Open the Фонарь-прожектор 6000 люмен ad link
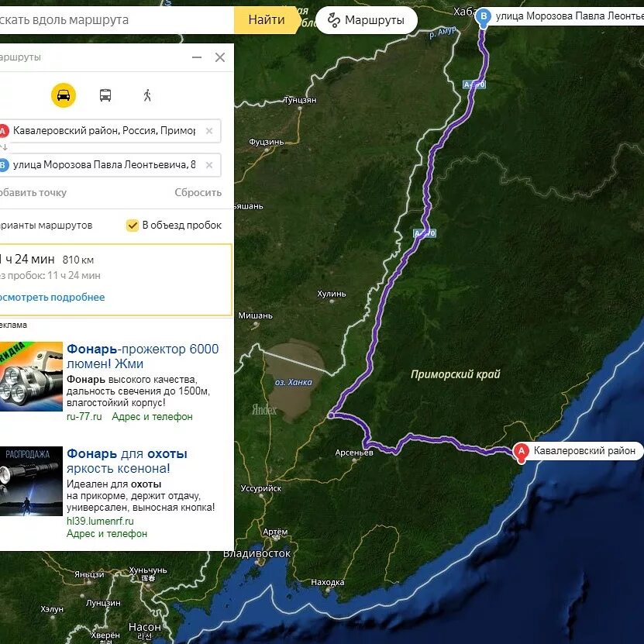 tap(143, 356)
